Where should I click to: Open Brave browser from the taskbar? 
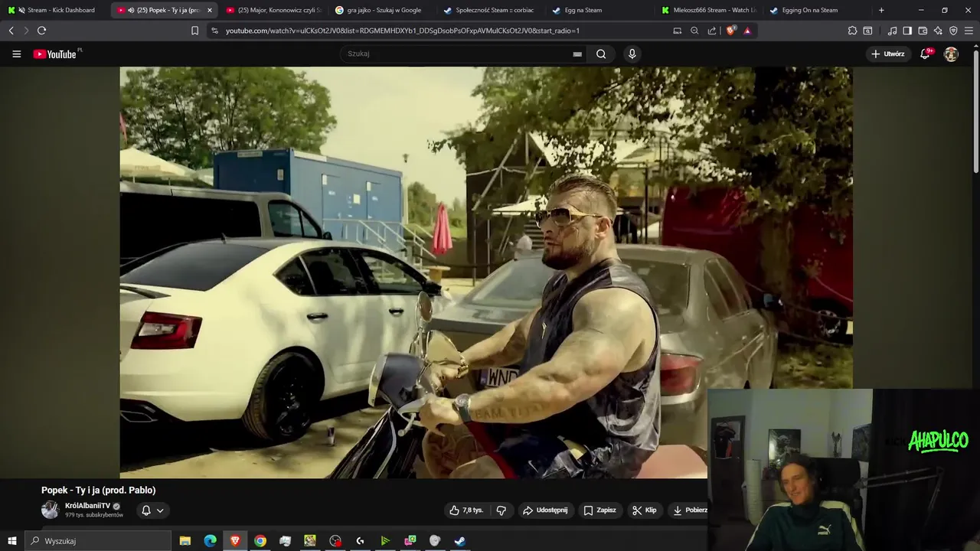[x=235, y=541]
